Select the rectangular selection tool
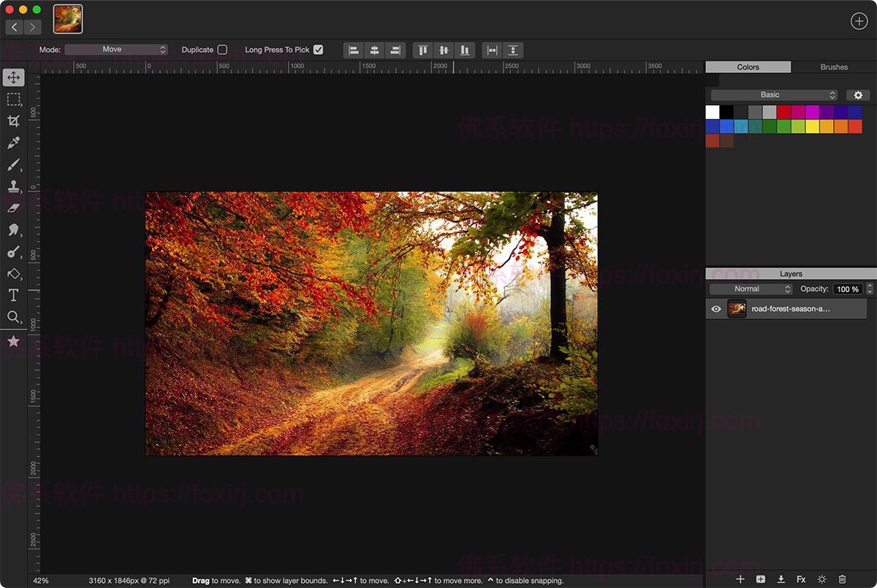 (x=14, y=99)
